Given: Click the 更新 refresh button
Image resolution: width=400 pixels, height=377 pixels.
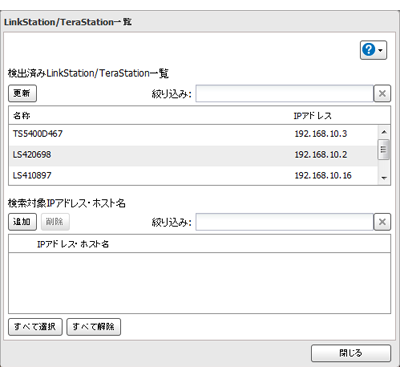Looking at the screenshot, I should coord(22,93).
